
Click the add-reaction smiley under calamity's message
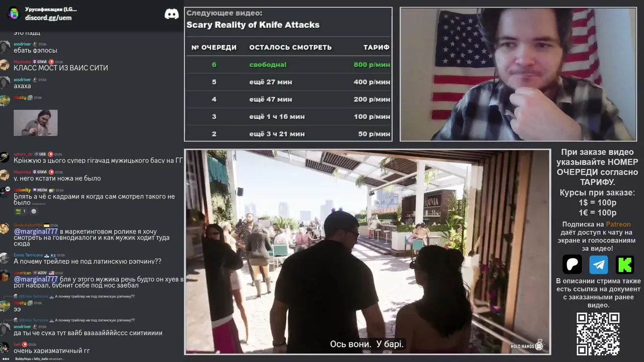pos(34,212)
